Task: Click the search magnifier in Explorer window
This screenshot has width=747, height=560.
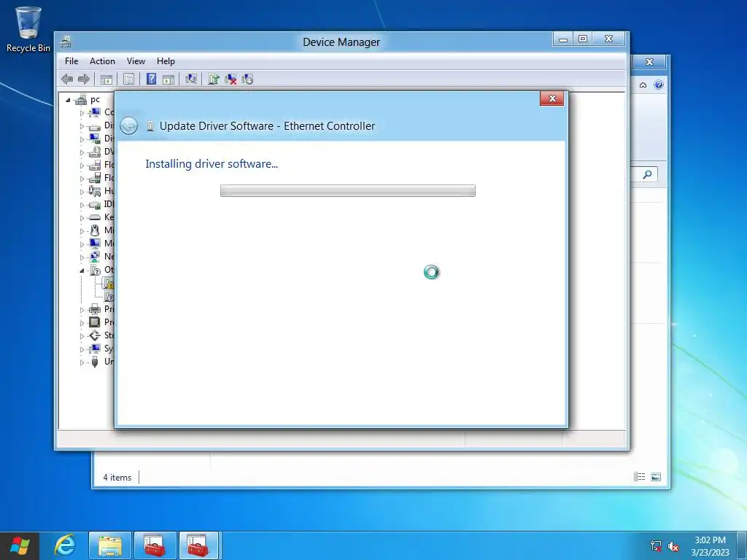Action: tap(647, 174)
